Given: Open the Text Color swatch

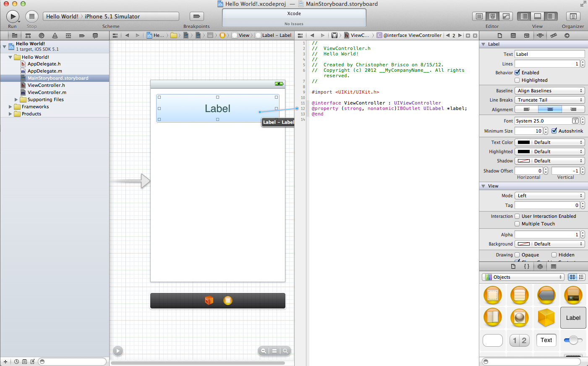Looking at the screenshot, I should pyautogui.click(x=524, y=142).
